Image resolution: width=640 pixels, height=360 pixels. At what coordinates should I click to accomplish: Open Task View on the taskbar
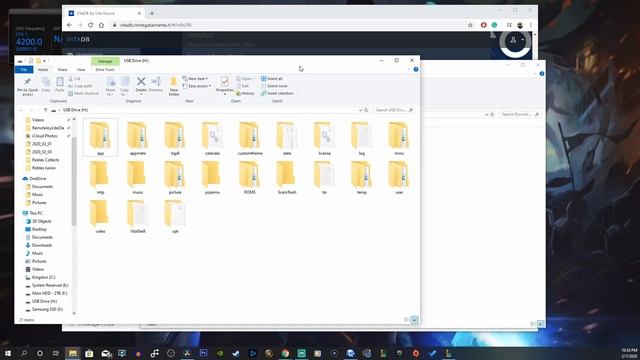coord(56,353)
